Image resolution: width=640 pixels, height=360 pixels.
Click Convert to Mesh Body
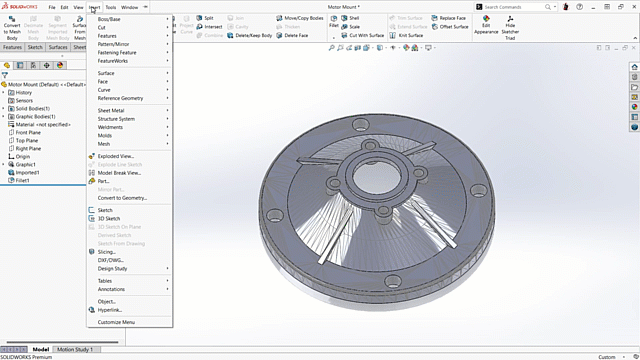point(12,28)
